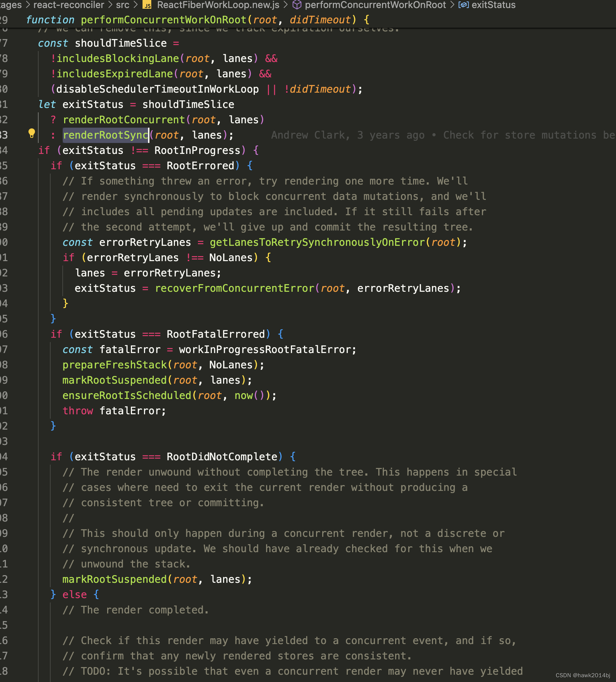This screenshot has width=616, height=682.
Task: Open the exitStatus breadcrumb item
Action: click(x=494, y=5)
